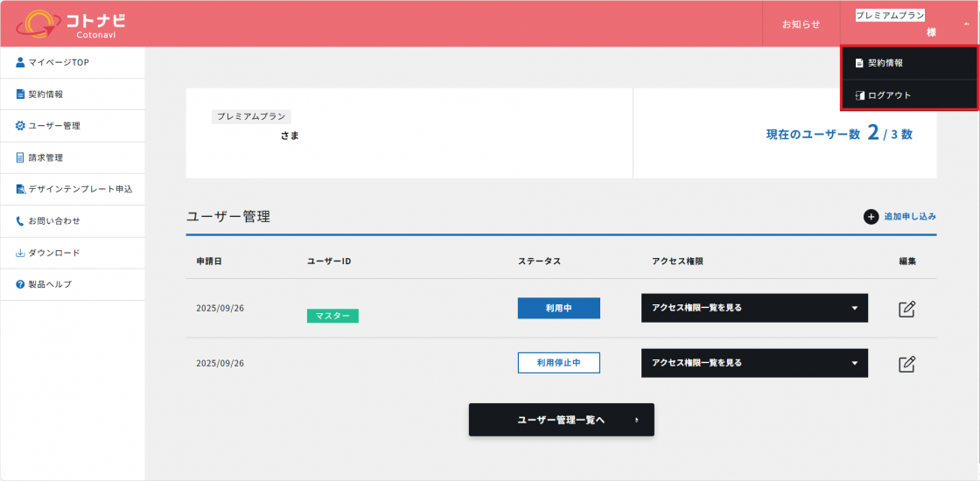Open お知らせ in the top header
980x481 pixels.
point(801,24)
